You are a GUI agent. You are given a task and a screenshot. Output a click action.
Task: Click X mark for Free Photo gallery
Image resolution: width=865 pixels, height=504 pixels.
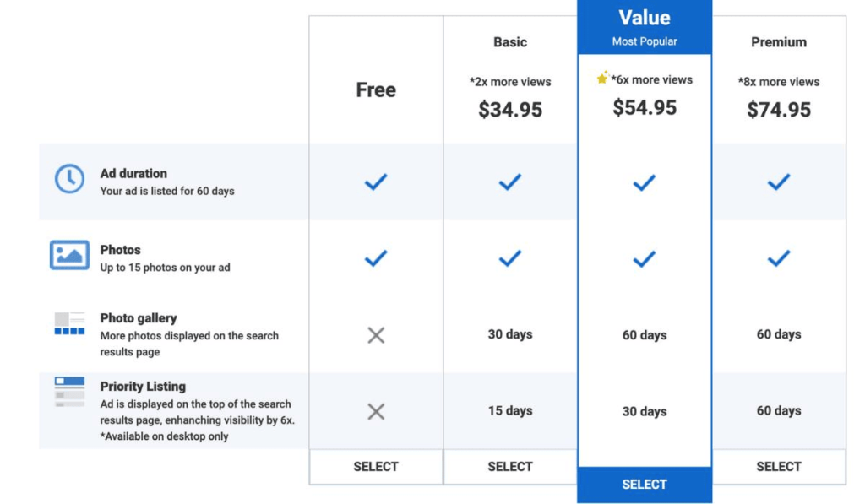click(376, 335)
